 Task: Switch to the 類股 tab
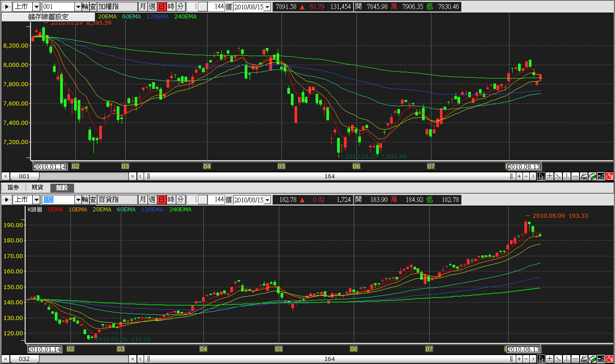tap(62, 188)
